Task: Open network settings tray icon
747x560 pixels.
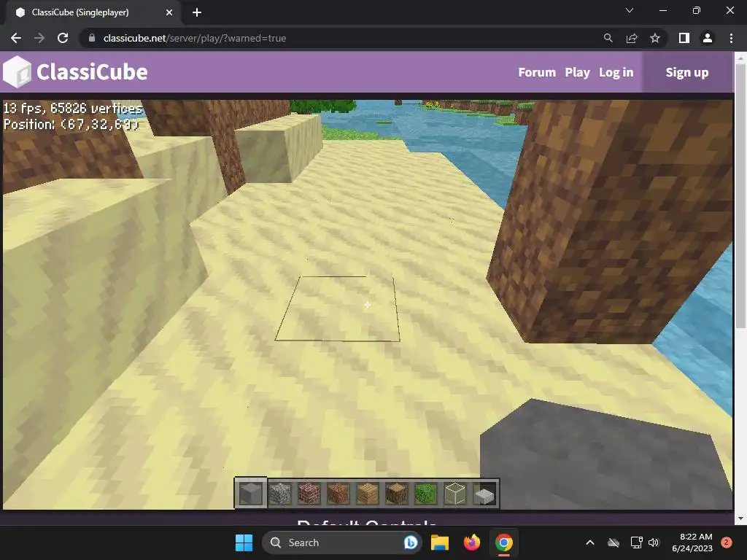Action: pyautogui.click(x=636, y=542)
